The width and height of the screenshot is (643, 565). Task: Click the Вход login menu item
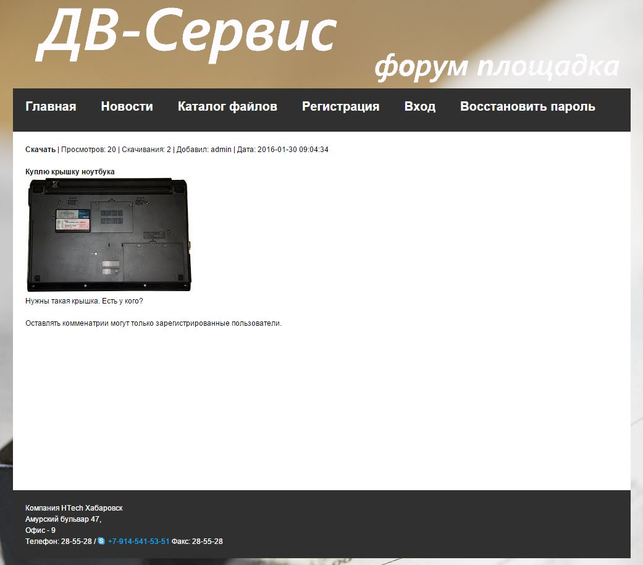(420, 107)
